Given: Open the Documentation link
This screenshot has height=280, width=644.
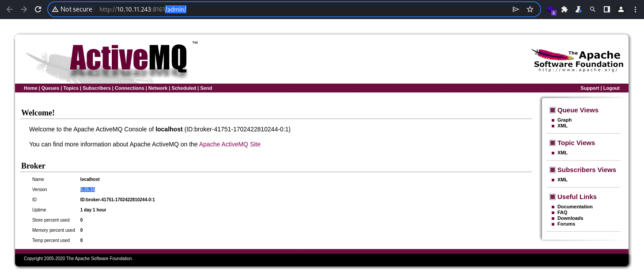Looking at the screenshot, I should click(x=575, y=207).
